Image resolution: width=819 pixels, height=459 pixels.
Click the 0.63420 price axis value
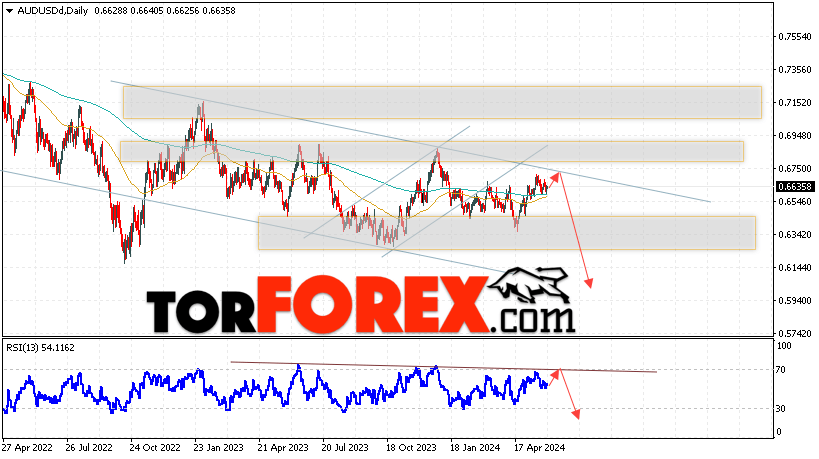794,234
